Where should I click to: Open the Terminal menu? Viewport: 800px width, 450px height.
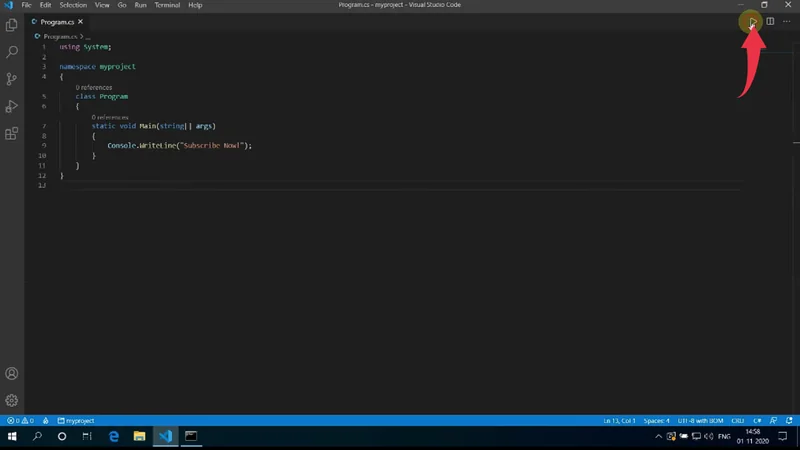tap(165, 5)
